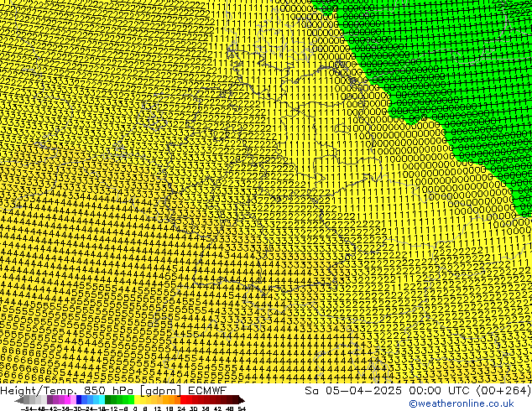532x411 pixels.
Task: Select the dark purple swatch above -42
Action: pos(50,399)
